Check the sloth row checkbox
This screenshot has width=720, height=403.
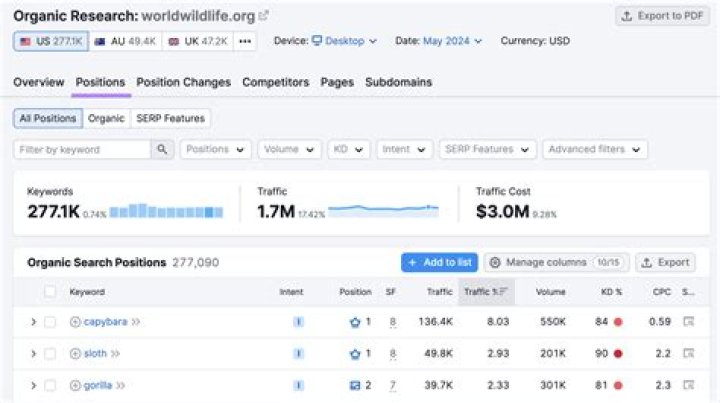click(50, 353)
